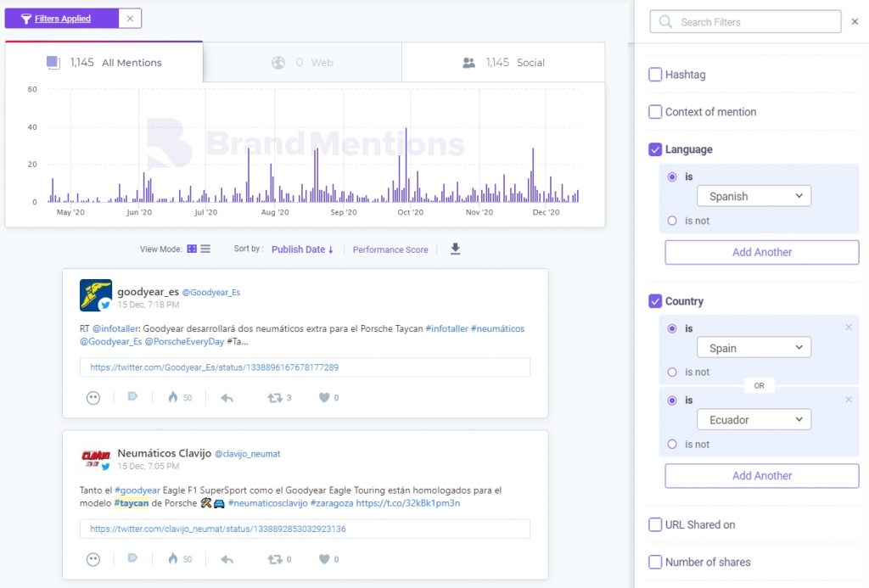Screen dimensions: 869x588
Task: Enable the URL Shared on checkbox
Action: [655, 525]
